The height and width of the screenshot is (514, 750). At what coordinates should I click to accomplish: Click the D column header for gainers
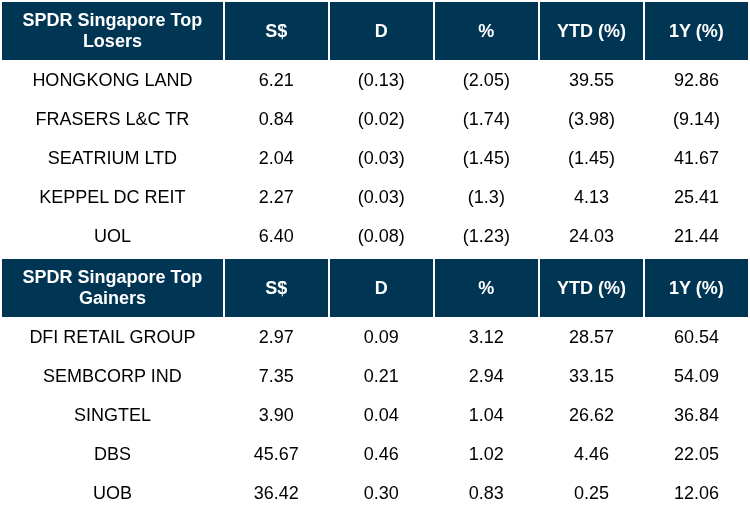pyautogui.click(x=381, y=288)
